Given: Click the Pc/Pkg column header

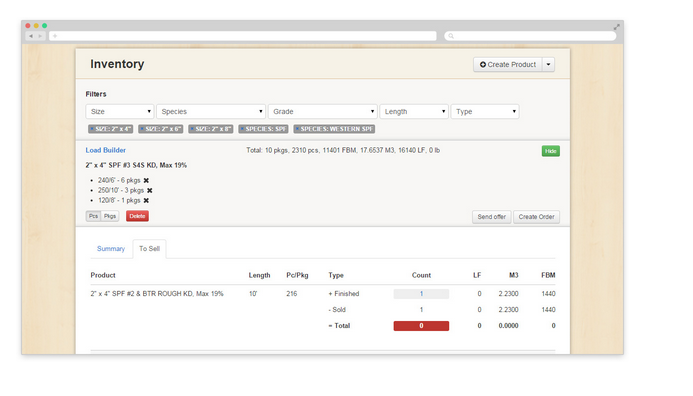Looking at the screenshot, I should [x=297, y=275].
